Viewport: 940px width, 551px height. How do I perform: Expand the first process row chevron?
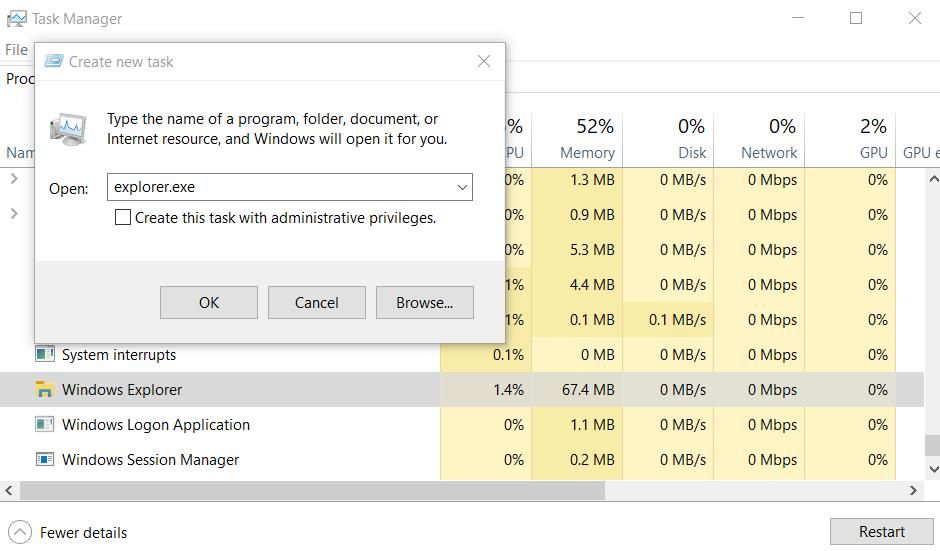tap(14, 179)
